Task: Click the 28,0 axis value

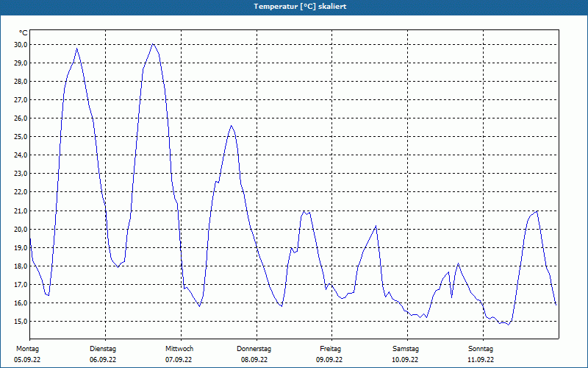Action: (21, 82)
